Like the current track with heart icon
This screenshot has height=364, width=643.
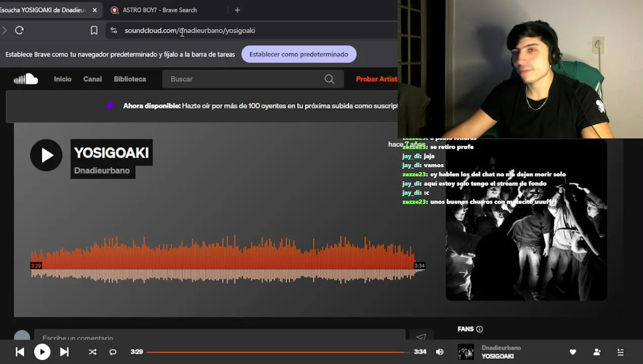click(x=573, y=352)
